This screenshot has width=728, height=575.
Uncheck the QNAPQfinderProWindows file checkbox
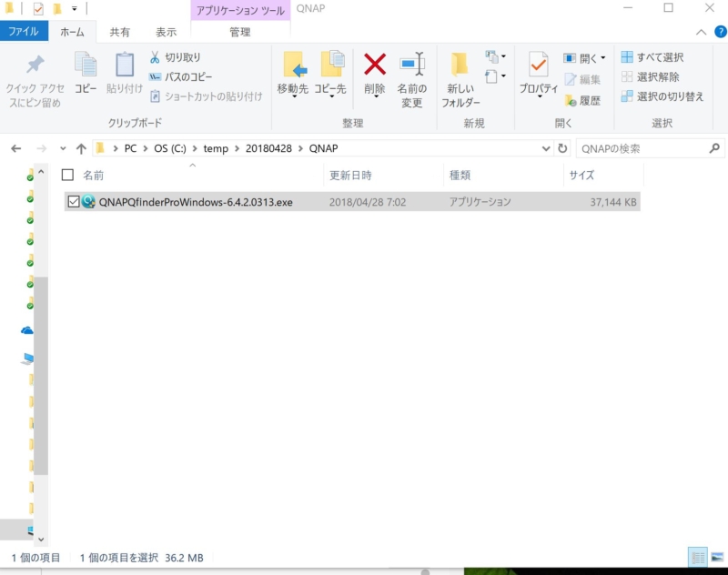click(74, 201)
